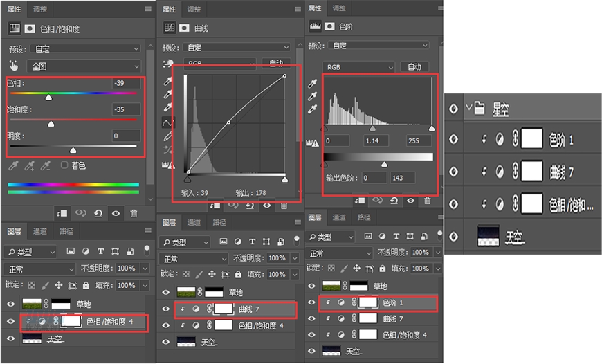Switch to 通道 tab below Curves properties
Image resolution: width=602 pixels, height=364 pixels.
pos(194,222)
